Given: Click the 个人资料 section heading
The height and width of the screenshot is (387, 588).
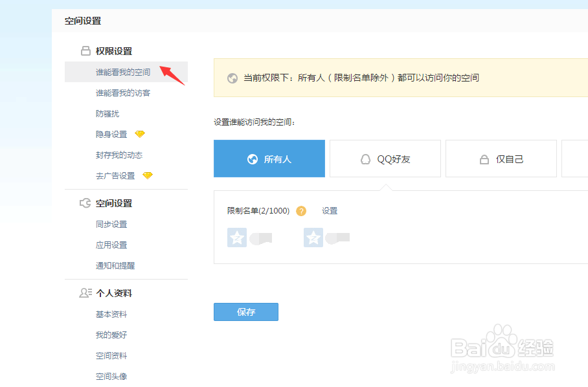Looking at the screenshot, I should click(114, 293).
